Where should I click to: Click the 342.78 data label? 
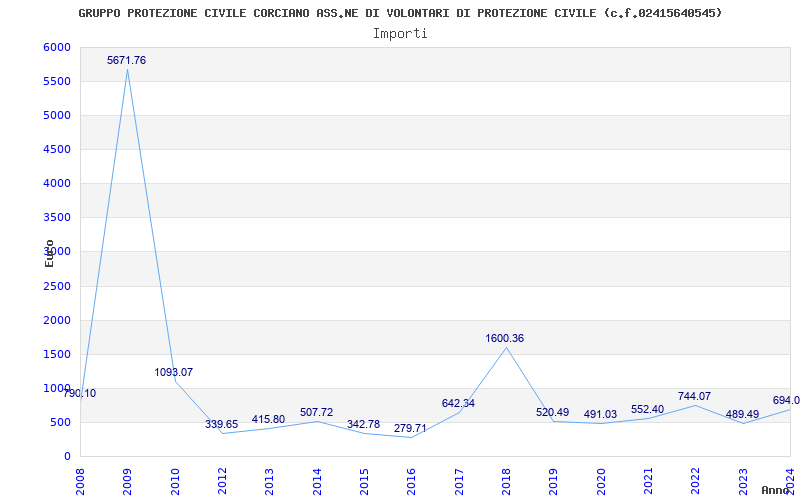click(363, 424)
